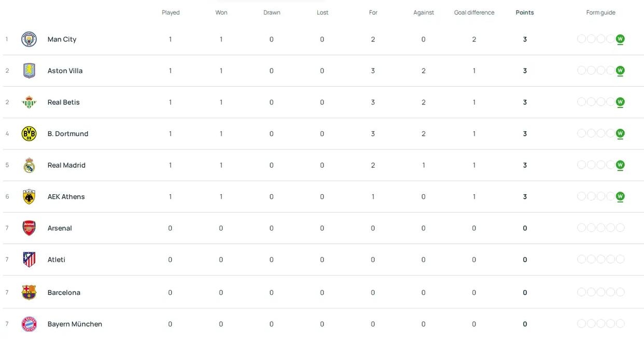Viewport: 644px width, 339px height.
Task: Click the Real Madrid club crest
Action: pos(29,165)
